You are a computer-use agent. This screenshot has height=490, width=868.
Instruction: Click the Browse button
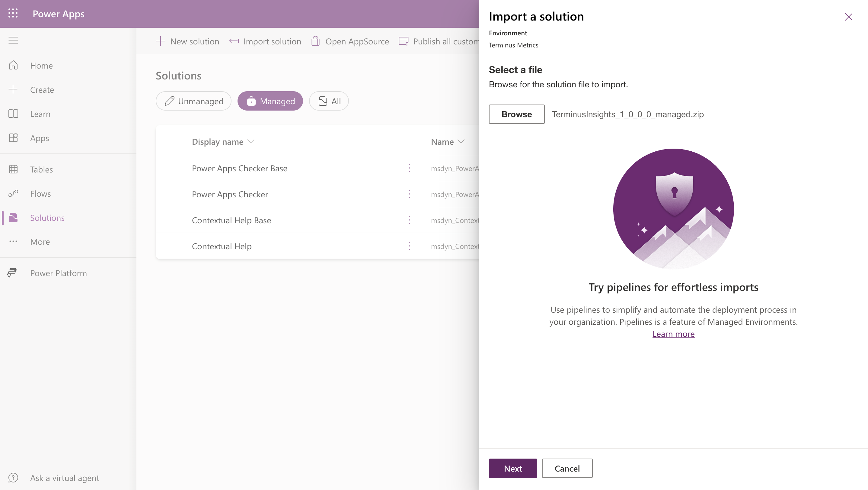[x=517, y=114]
